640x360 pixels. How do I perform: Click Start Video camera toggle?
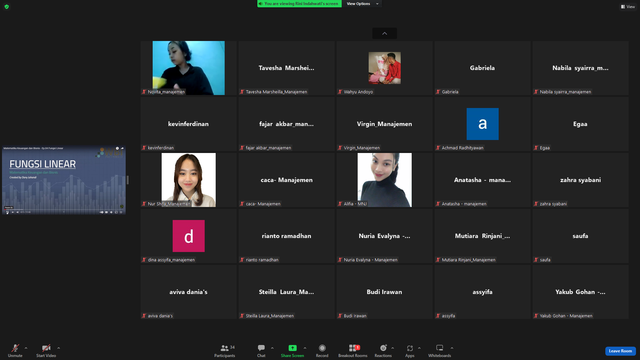(46, 350)
